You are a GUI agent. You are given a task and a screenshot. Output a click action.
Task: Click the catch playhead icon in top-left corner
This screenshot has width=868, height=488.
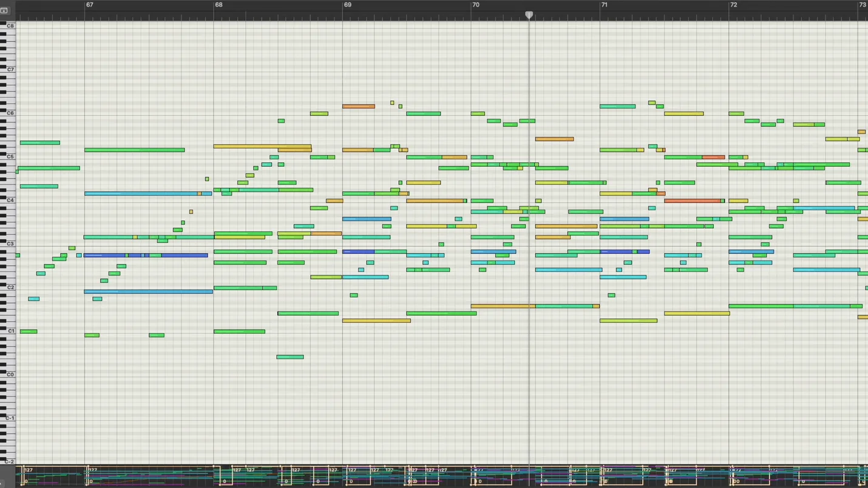[4, 10]
